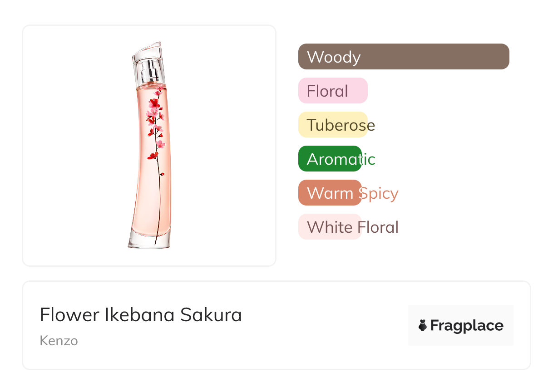Open the Flower Ikebana Sakura title
Screen dimensions: 553x392
(x=141, y=315)
